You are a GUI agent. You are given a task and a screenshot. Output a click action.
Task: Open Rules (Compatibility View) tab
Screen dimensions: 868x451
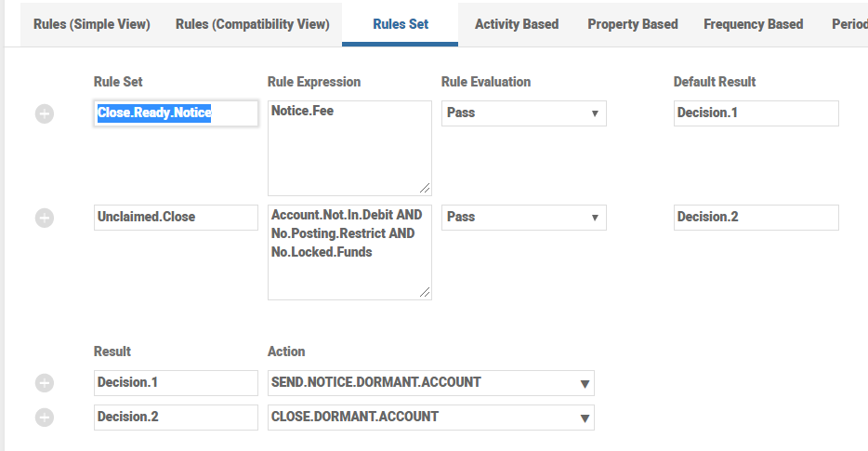pyautogui.click(x=252, y=24)
